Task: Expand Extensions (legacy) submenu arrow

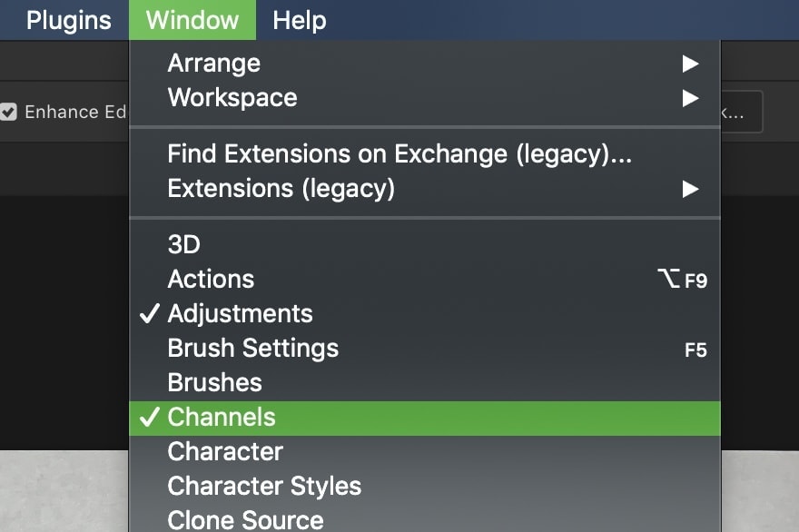Action: 690,189
